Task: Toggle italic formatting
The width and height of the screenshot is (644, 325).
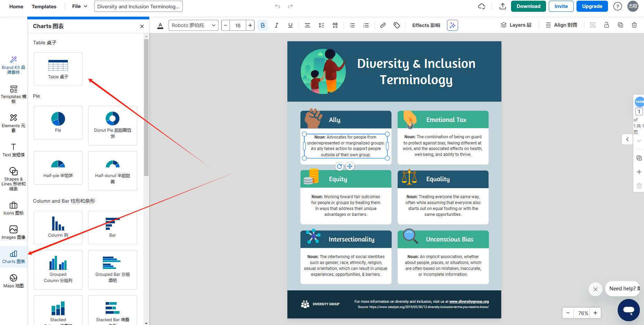Action: [x=277, y=25]
